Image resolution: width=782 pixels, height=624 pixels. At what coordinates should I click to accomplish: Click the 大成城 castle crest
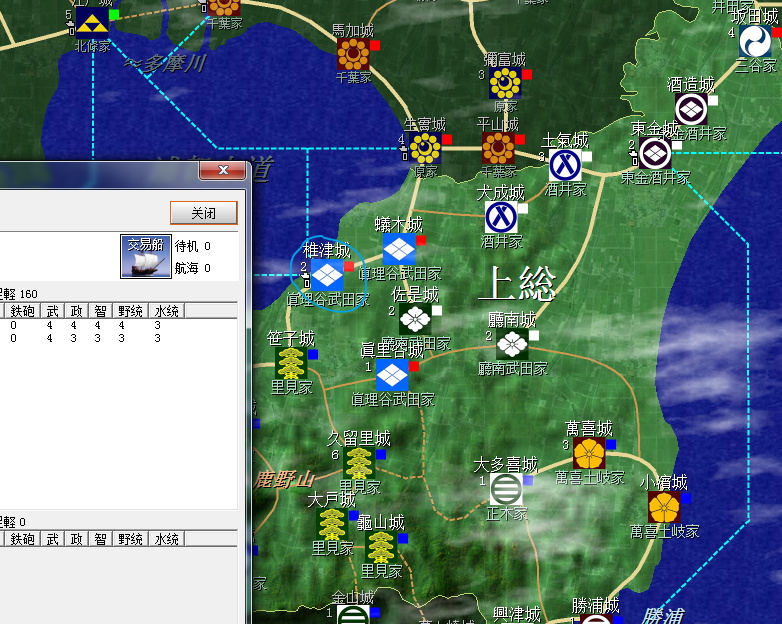pos(501,217)
